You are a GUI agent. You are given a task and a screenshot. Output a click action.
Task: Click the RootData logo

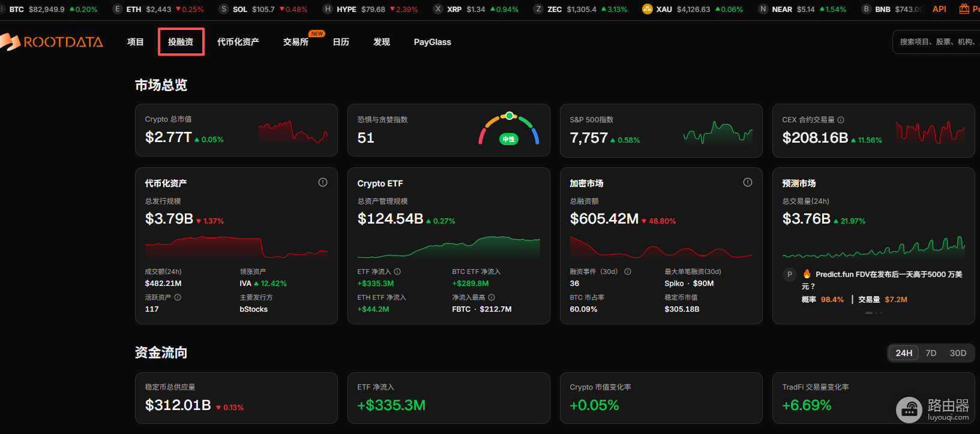[x=52, y=42]
